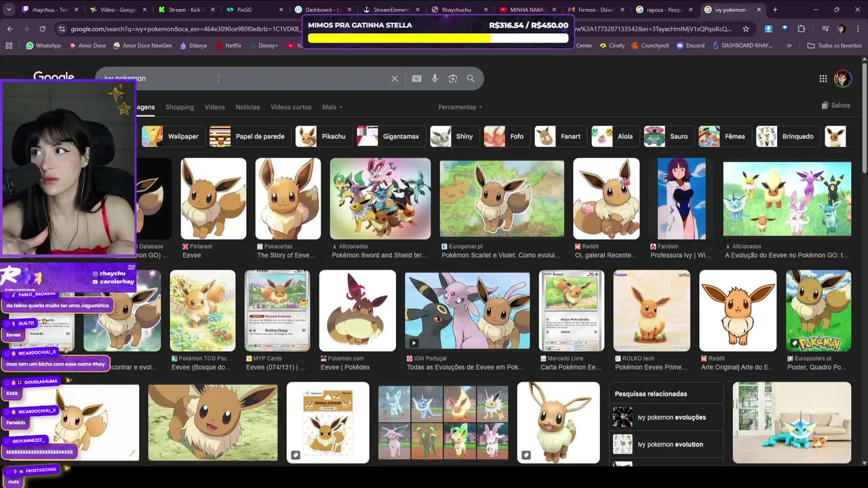The image size is (868, 488).
Task: Start voice search with the microphone icon
Action: pos(435,79)
